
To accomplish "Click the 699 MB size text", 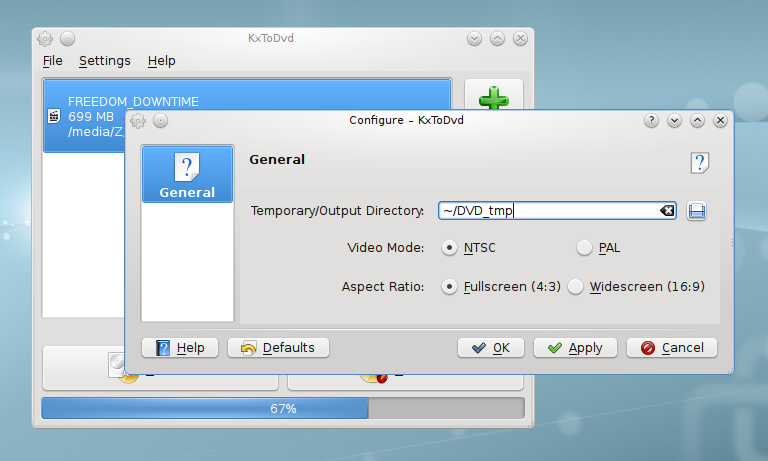I will pos(91,117).
